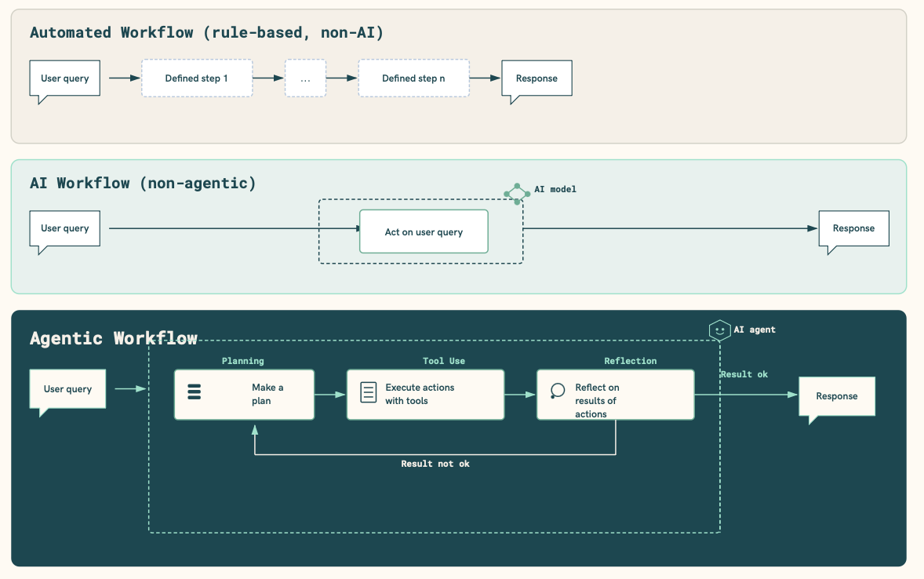This screenshot has width=924, height=579.
Task: Click the Planning label
Action: pyautogui.click(x=243, y=361)
